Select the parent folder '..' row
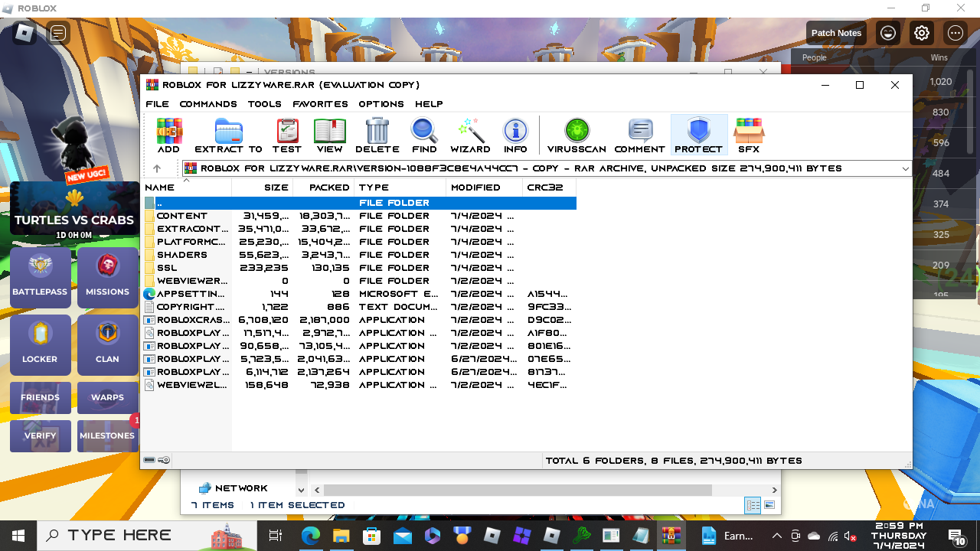The image size is (980, 551). click(360, 203)
